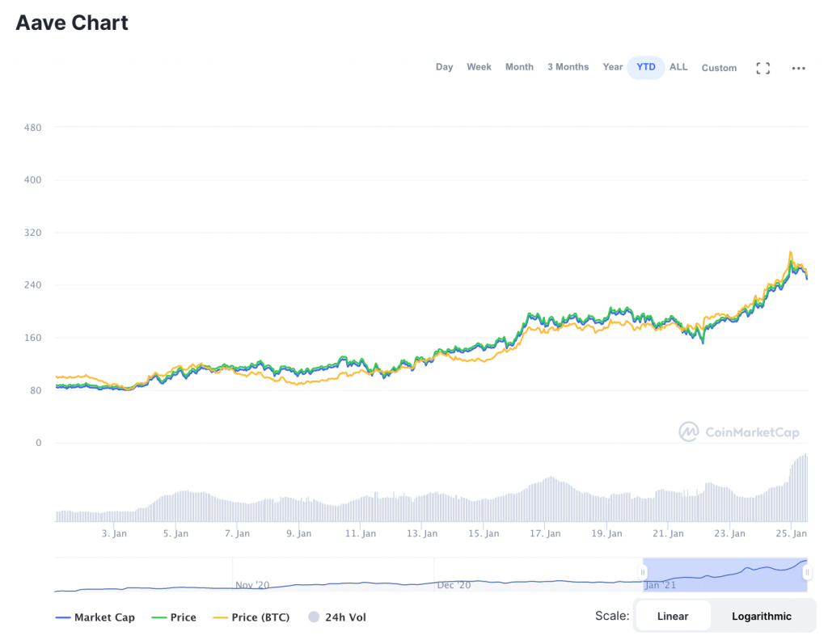Click the CoinMarketCap watermark logo

(739, 431)
